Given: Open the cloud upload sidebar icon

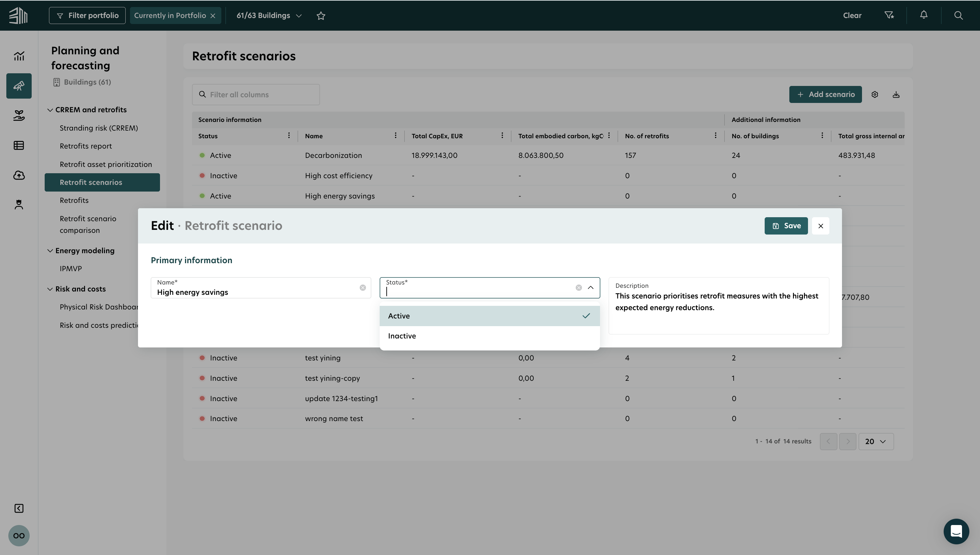Looking at the screenshot, I should (x=19, y=175).
